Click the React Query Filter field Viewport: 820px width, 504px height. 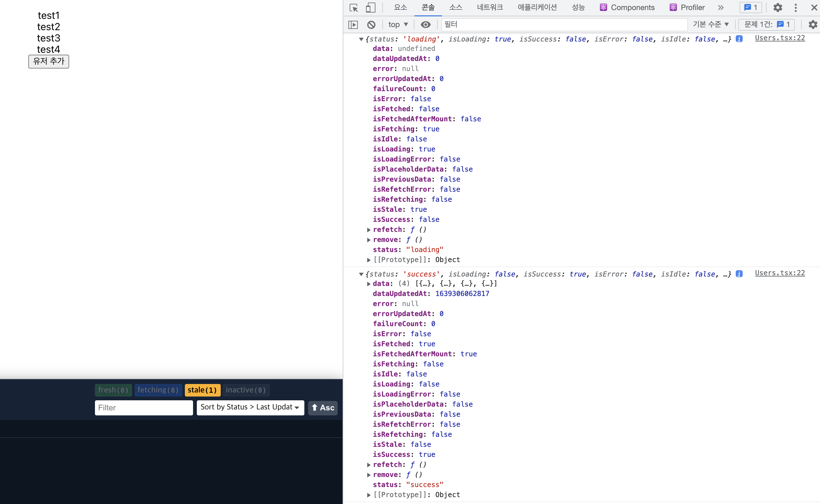pos(144,408)
